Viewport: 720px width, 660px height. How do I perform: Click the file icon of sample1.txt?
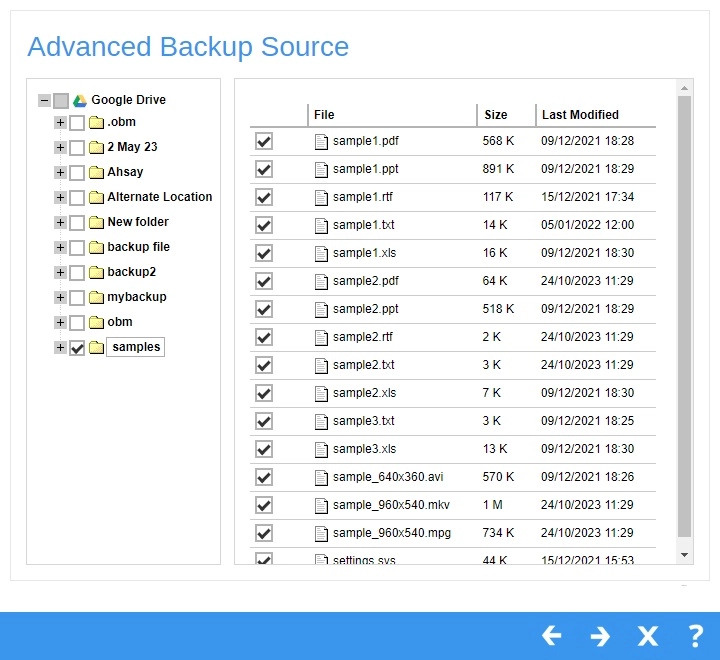click(321, 226)
